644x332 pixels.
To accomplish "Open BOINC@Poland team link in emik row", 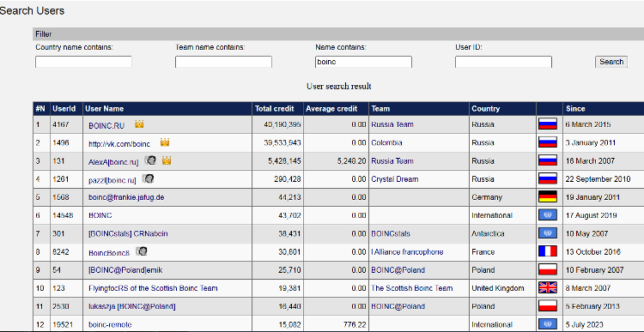I will (398, 270).
